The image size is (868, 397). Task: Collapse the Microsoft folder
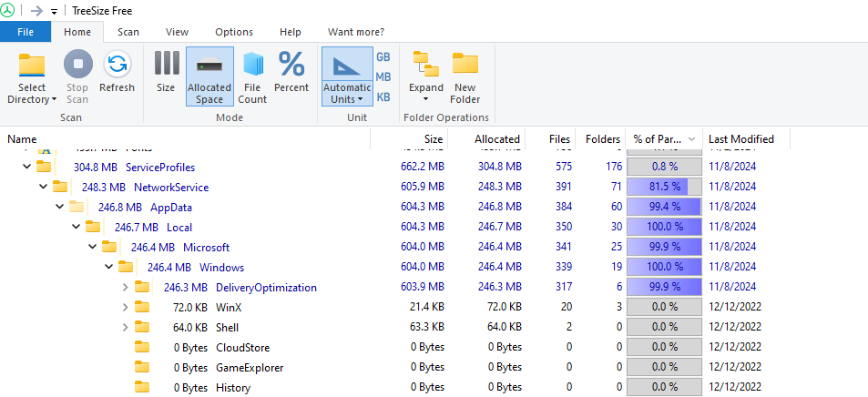tap(92, 247)
